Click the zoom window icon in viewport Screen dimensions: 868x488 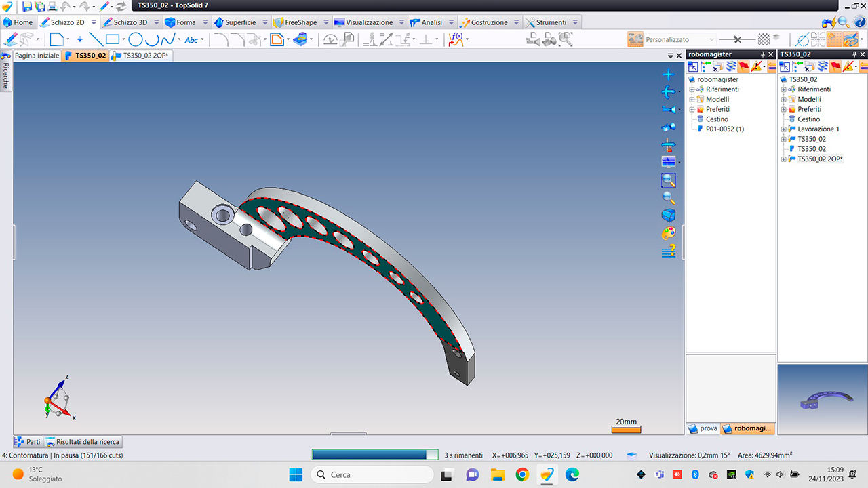click(x=669, y=180)
